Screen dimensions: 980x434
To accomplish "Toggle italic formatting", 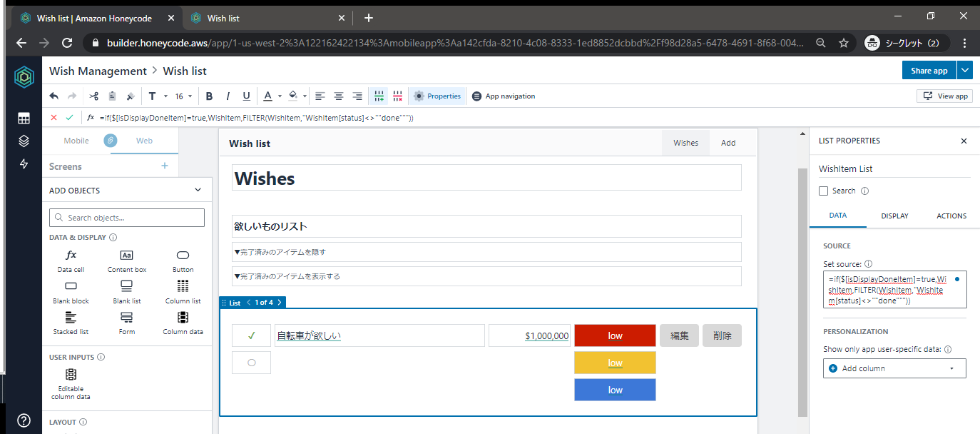I will tap(228, 96).
